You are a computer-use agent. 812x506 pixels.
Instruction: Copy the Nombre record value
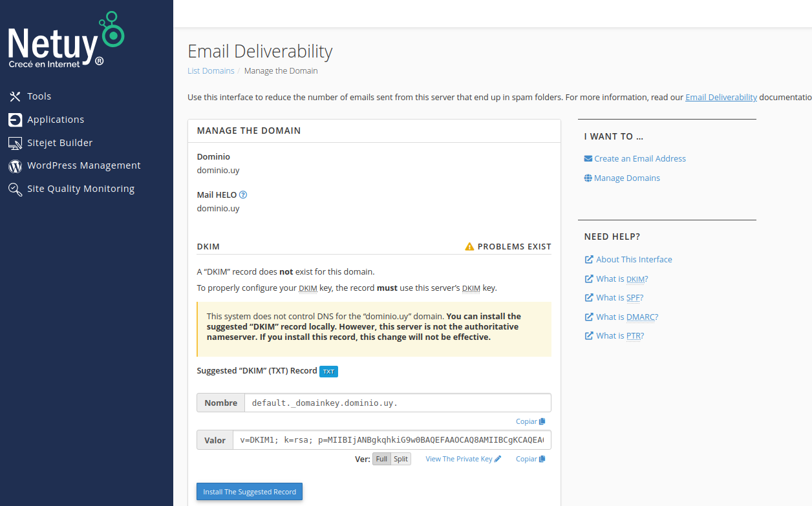(x=530, y=421)
